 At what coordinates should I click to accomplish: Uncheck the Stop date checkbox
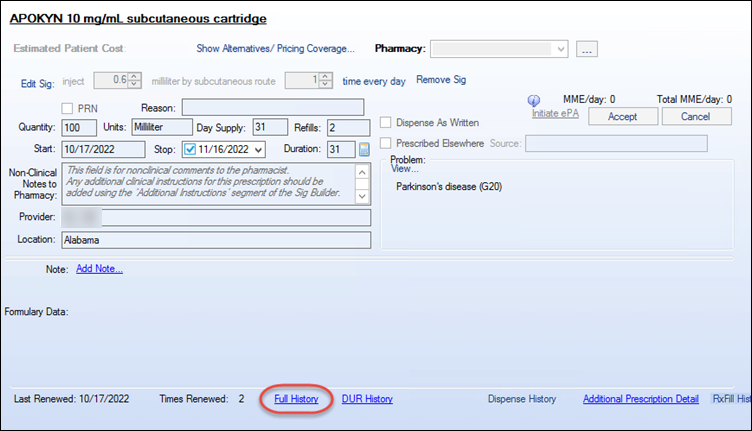190,150
